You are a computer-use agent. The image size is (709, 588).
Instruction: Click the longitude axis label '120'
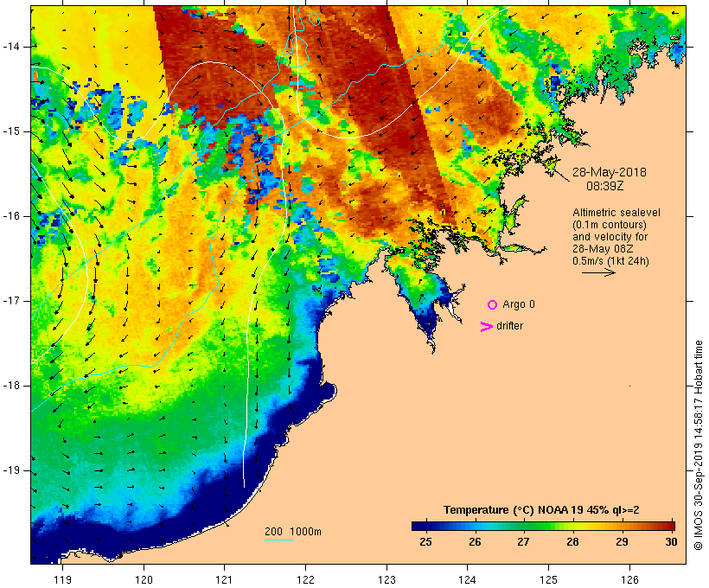tap(144, 580)
